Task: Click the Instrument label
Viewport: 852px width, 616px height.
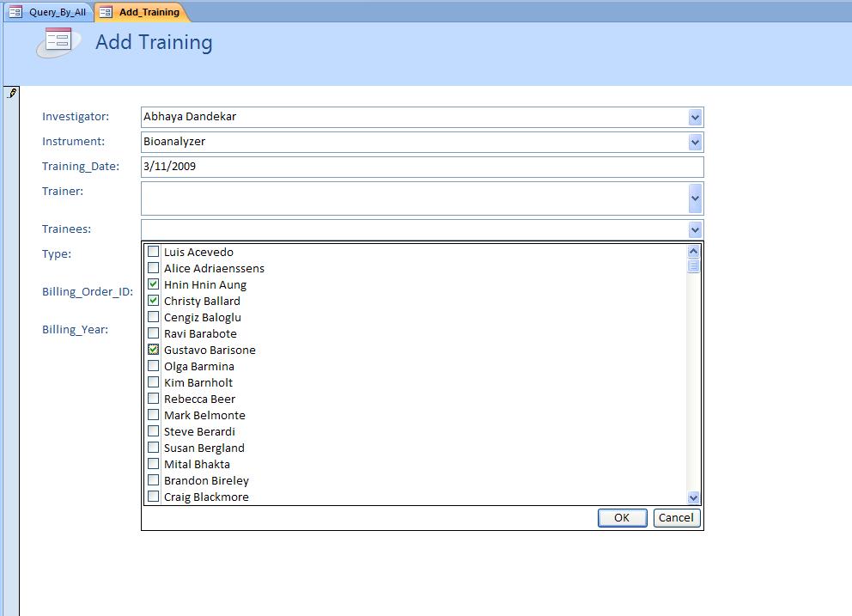Action: click(x=73, y=142)
